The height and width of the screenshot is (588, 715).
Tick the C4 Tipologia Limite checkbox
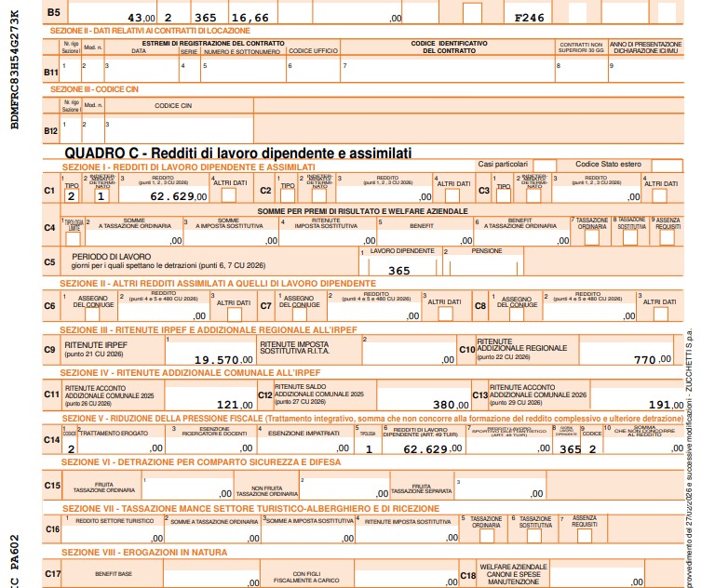click(x=73, y=239)
